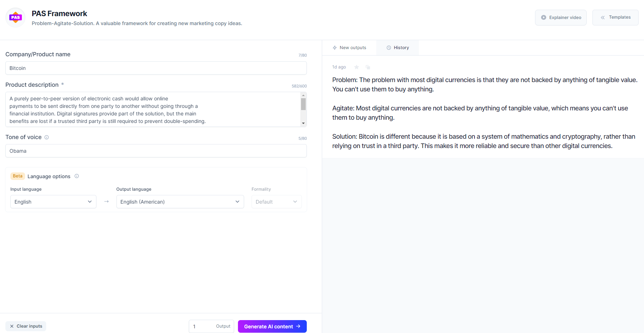Viewport: 644px width, 333px height.
Task: Switch to the History tab
Action: point(398,47)
